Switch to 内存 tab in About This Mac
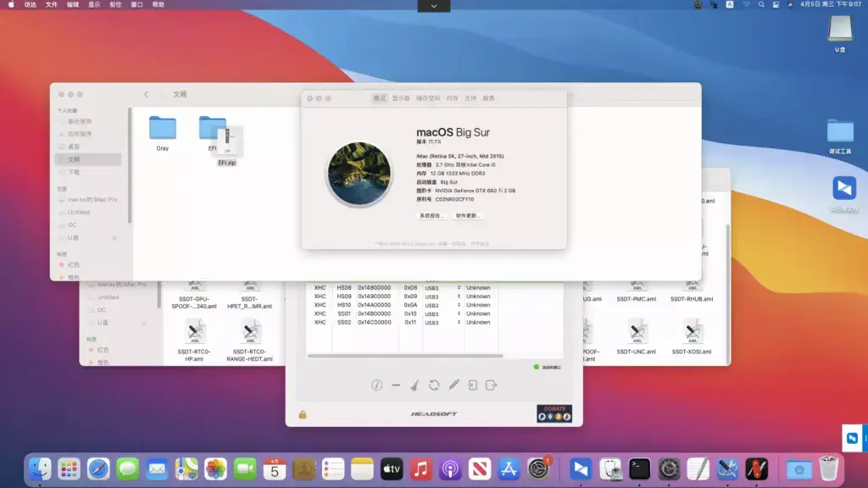Viewport: 868px width, 488px height. pyautogui.click(x=453, y=98)
